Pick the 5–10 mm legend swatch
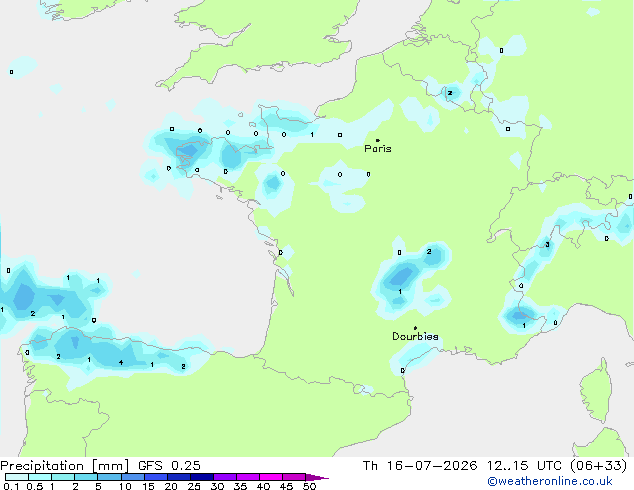 point(109,477)
